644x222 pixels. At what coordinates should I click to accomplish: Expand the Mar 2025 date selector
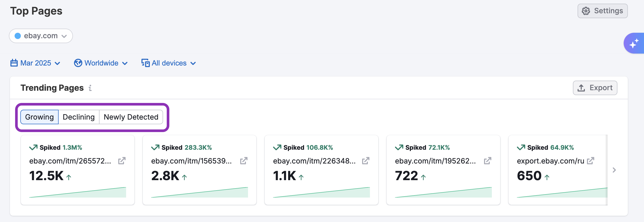pos(36,63)
